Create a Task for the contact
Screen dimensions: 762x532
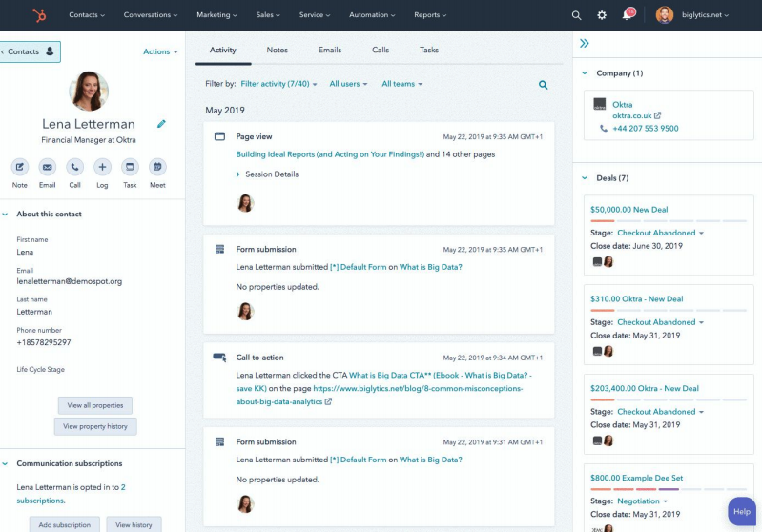click(130, 167)
